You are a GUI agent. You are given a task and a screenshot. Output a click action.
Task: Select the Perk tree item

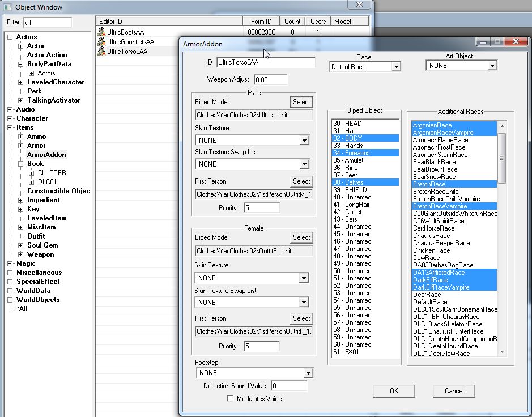pyautogui.click(x=34, y=91)
